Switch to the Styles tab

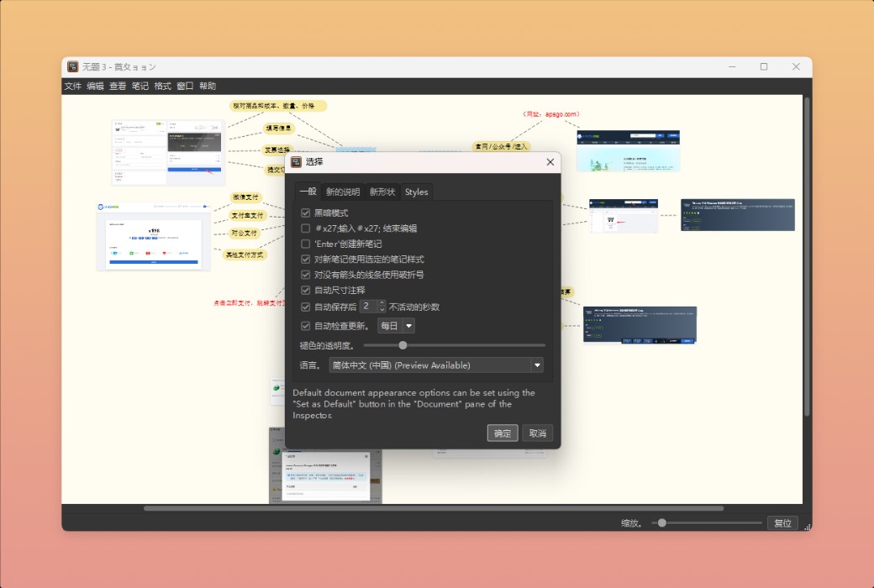pos(416,191)
